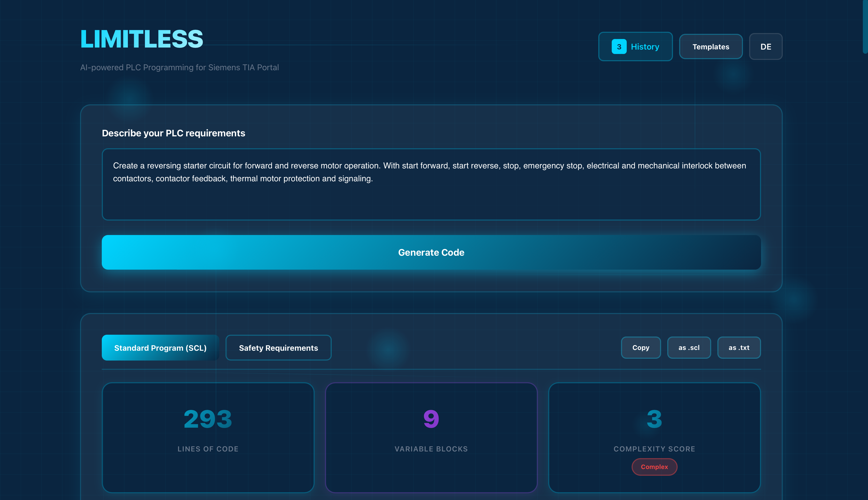The image size is (868, 500).
Task: Export the code as .scl file
Action: [x=689, y=348]
